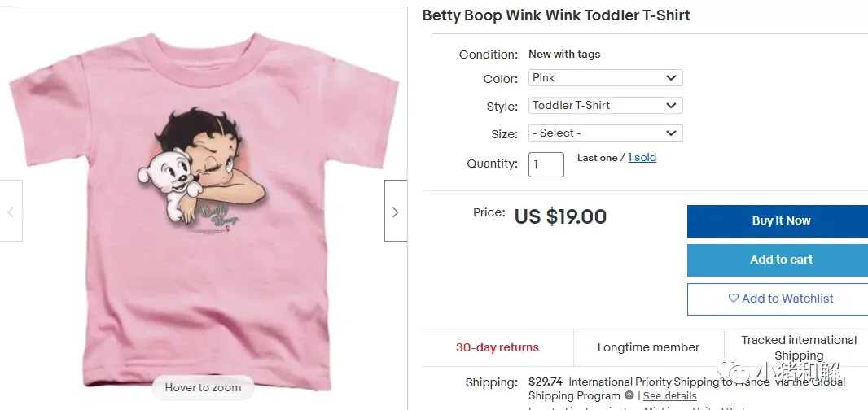Select the Longtime member tab
The image size is (868, 410).
648,347
